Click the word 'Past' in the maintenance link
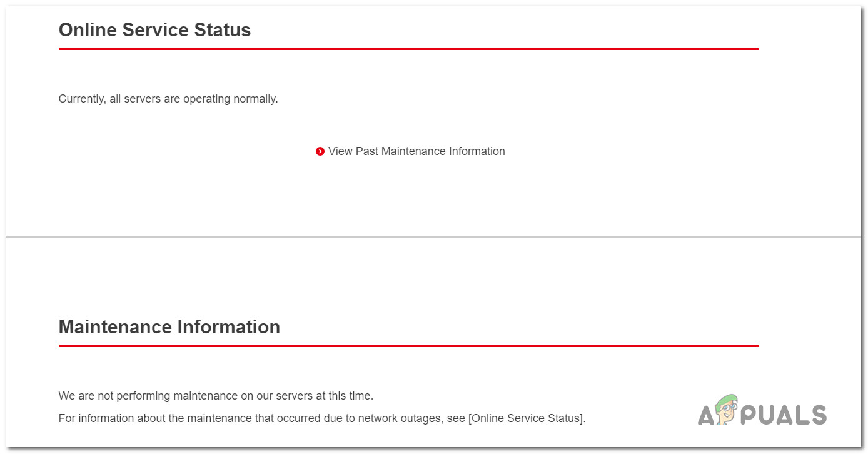868x454 pixels. click(x=367, y=151)
